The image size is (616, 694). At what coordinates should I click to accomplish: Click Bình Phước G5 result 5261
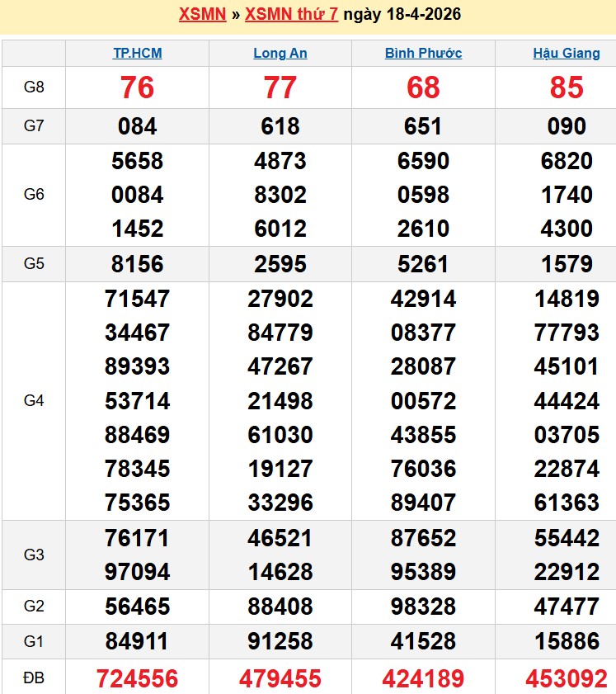pyautogui.click(x=423, y=264)
